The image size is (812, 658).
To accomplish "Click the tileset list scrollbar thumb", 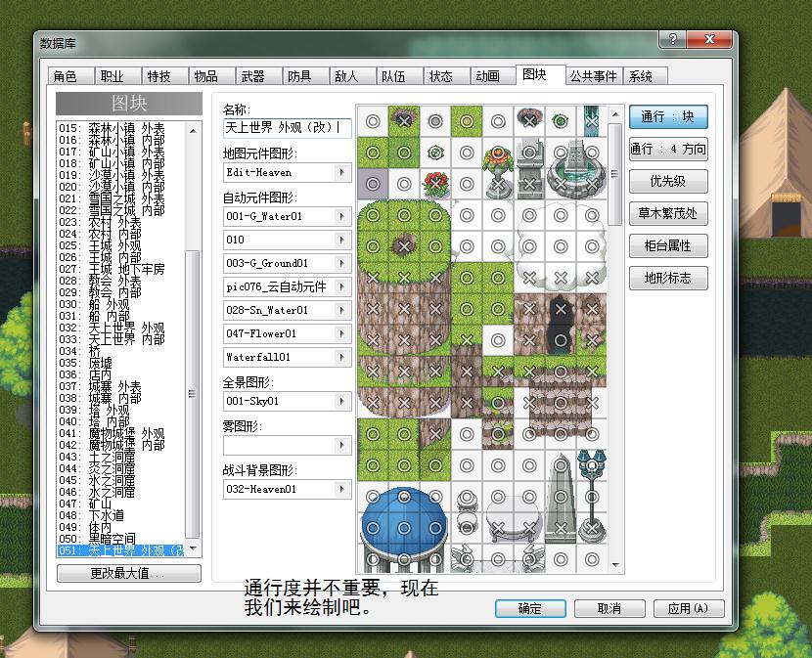I will tap(192, 394).
